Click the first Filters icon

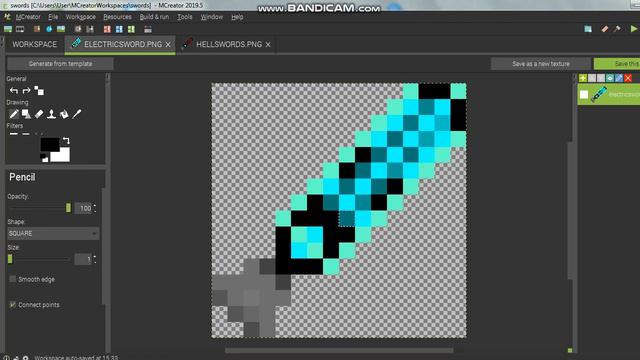coord(14,134)
